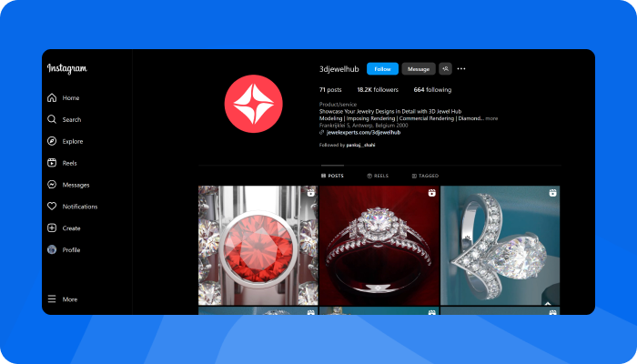The width and height of the screenshot is (637, 364).
Task: Switch to the TAGGED tab
Action: click(425, 176)
